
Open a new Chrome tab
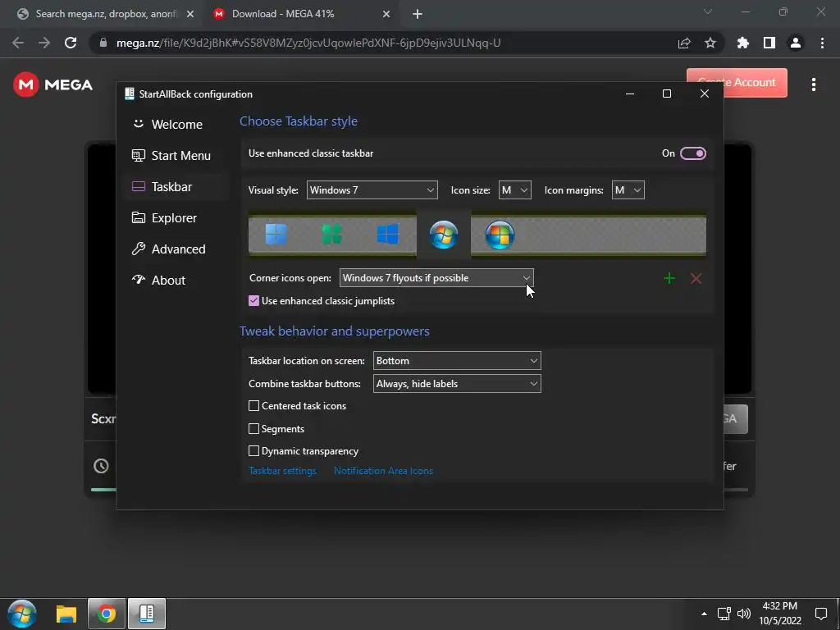click(x=418, y=14)
